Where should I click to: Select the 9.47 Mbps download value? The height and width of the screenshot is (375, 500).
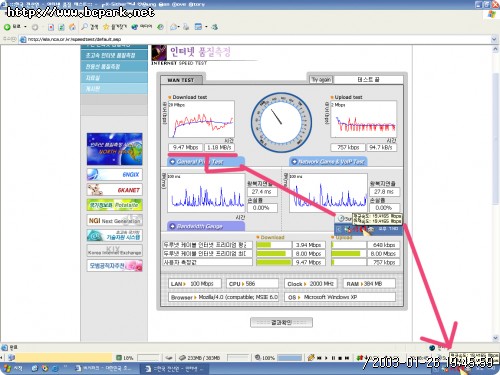[x=185, y=147]
